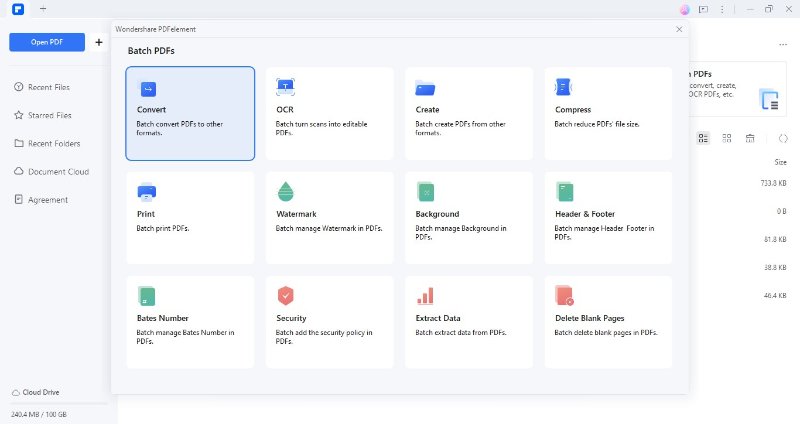
Task: Click the Watermark droplet icon
Action: pos(286,192)
